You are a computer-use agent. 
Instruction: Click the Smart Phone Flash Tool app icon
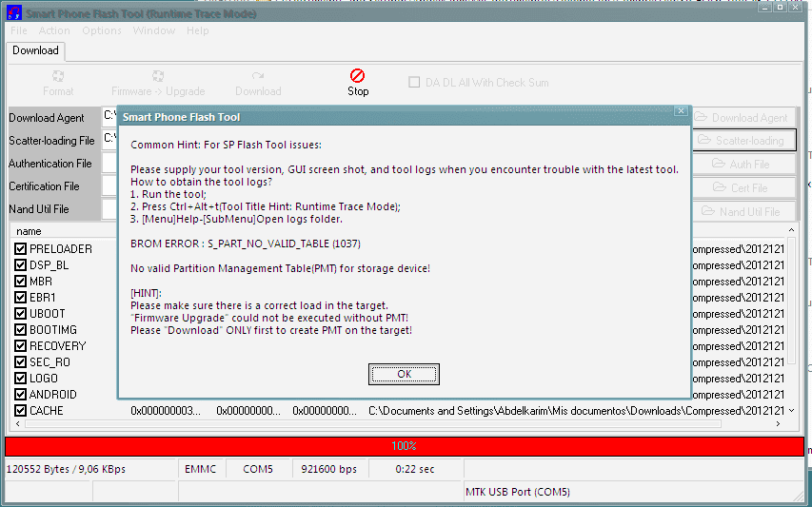point(14,13)
